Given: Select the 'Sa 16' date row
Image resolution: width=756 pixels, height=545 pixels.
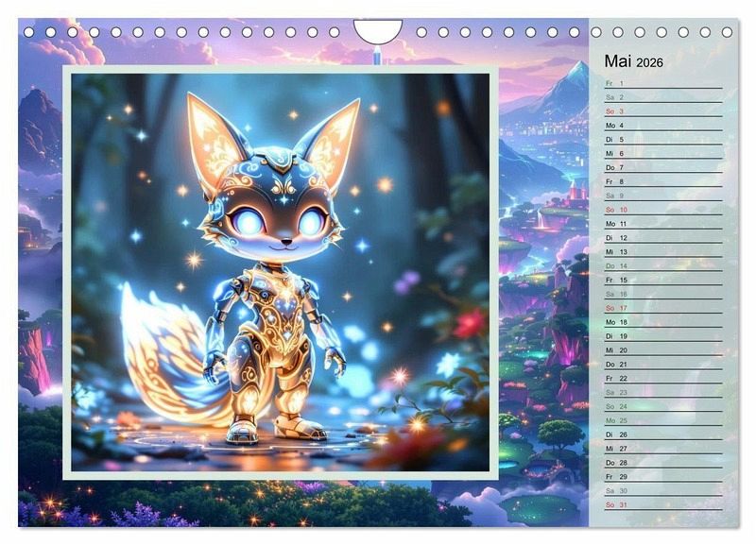Looking at the screenshot, I should [x=663, y=294].
